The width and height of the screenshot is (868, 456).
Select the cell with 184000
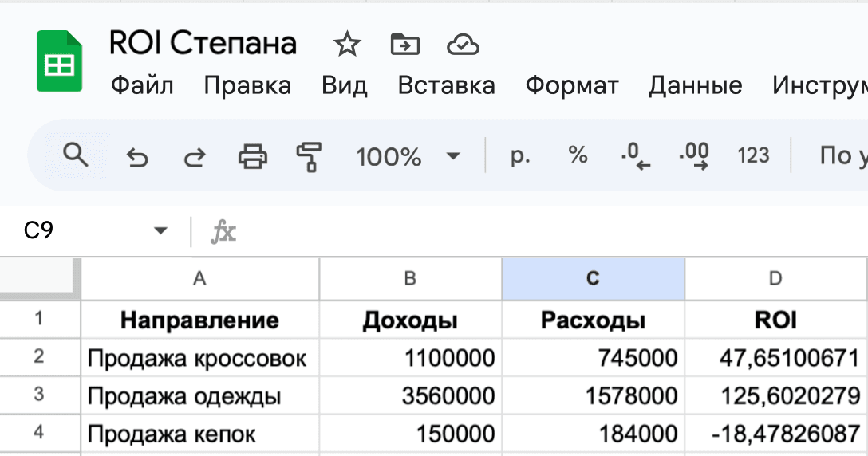point(593,434)
